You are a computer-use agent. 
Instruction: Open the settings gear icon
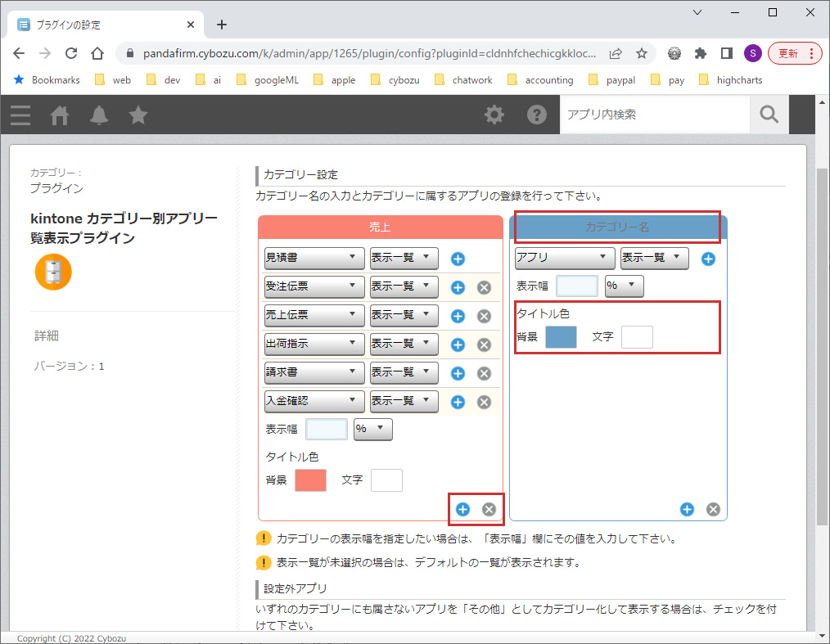494,115
